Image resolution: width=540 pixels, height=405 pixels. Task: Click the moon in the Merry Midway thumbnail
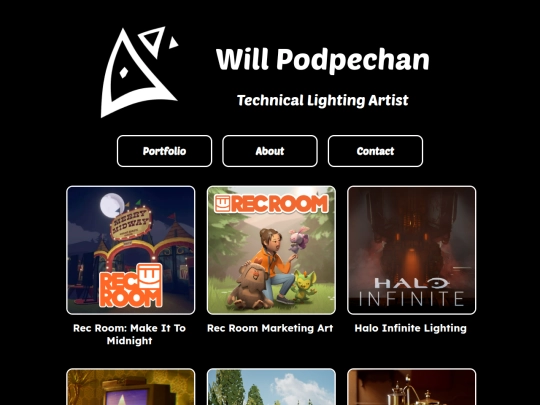[x=112, y=205]
